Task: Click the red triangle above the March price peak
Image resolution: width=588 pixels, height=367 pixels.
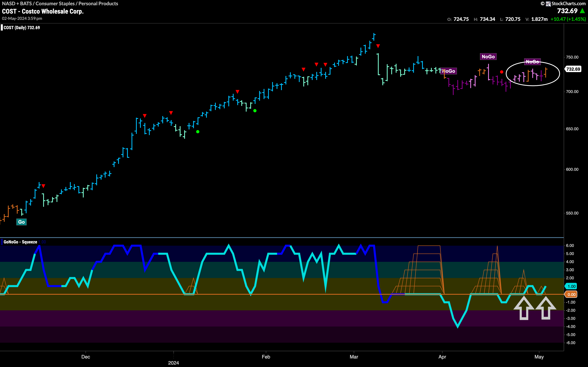Action: [378, 46]
